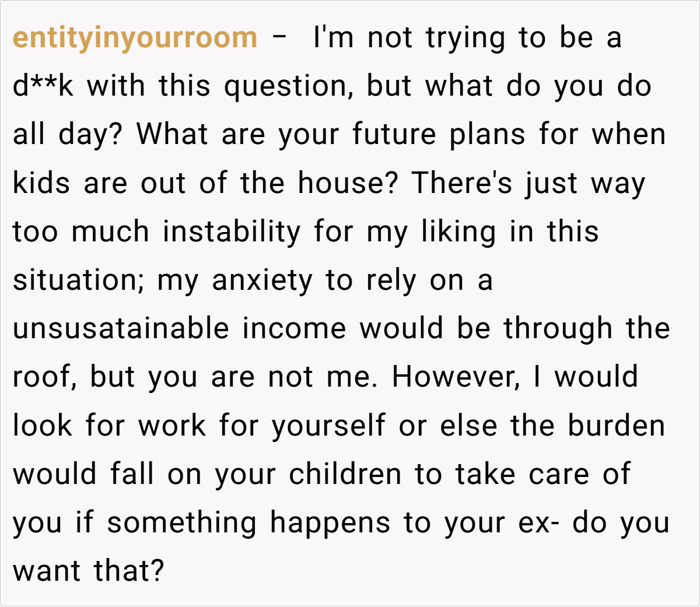Click the word "kids" in the comment
This screenshot has width=700, height=607.
pyautogui.click(x=41, y=183)
